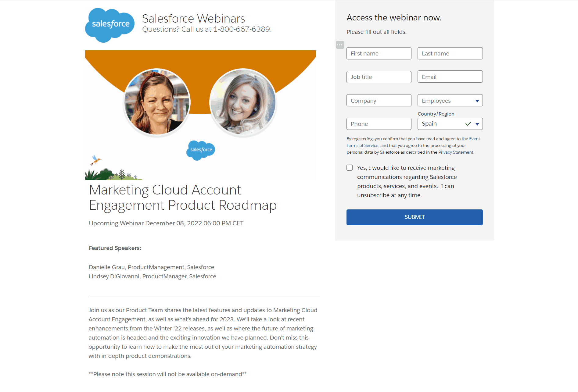Click the Last name field

tap(450, 53)
